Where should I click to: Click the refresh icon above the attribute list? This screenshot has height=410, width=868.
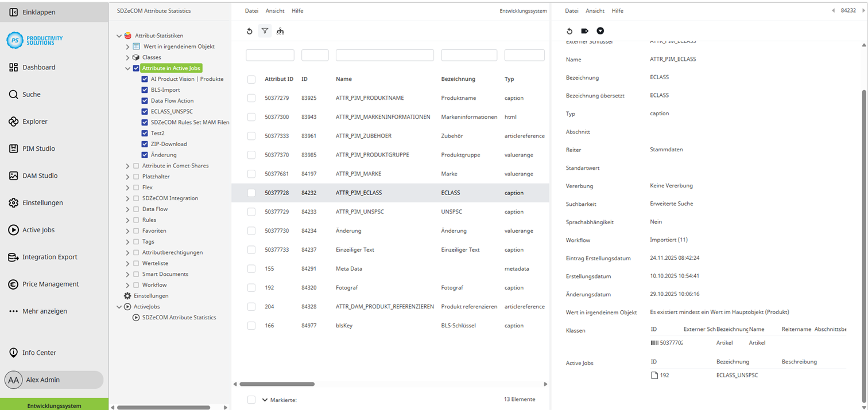249,31
